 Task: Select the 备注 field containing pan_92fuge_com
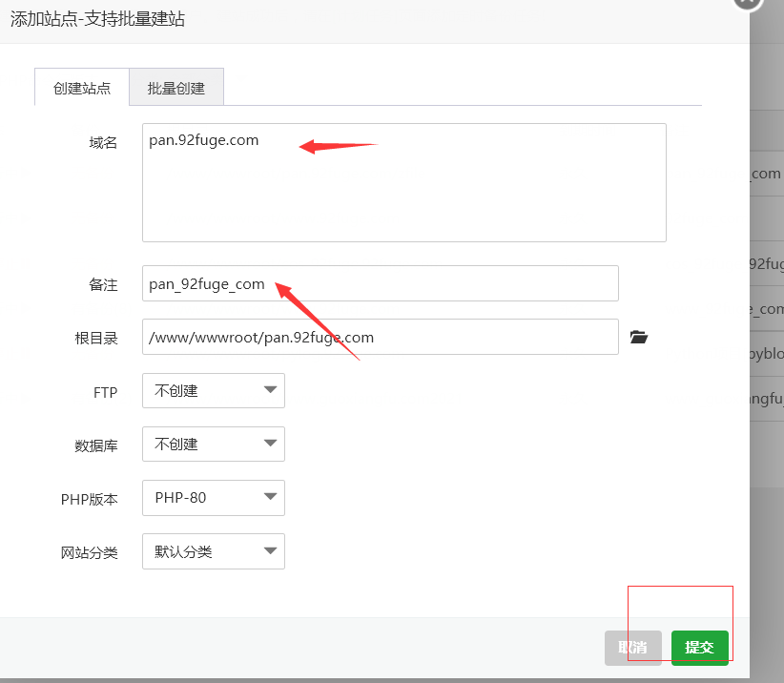[x=380, y=283]
